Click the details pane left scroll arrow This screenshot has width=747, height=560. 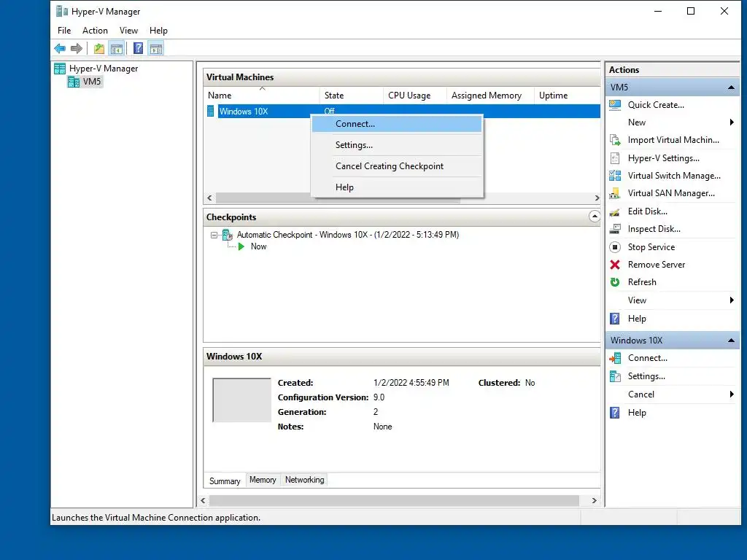coord(204,500)
